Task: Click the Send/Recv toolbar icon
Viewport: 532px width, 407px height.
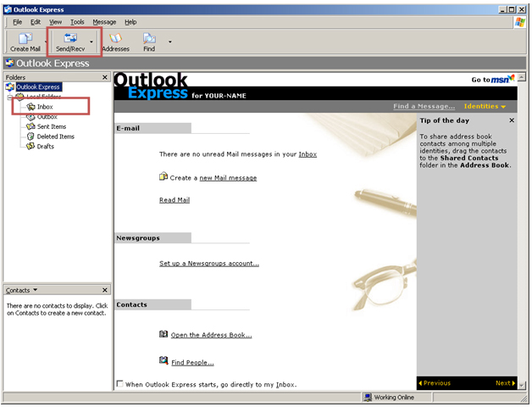Action: (x=70, y=38)
